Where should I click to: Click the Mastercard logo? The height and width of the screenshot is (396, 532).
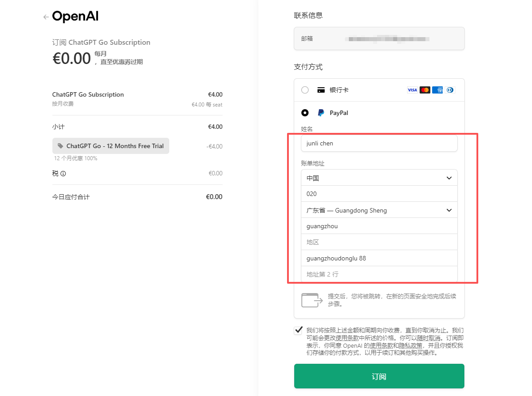425,90
